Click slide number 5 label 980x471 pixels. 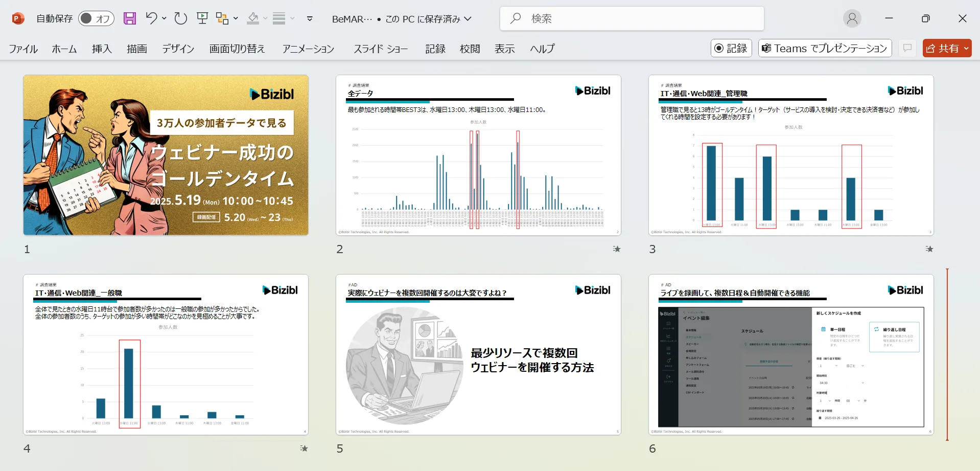(x=340, y=448)
